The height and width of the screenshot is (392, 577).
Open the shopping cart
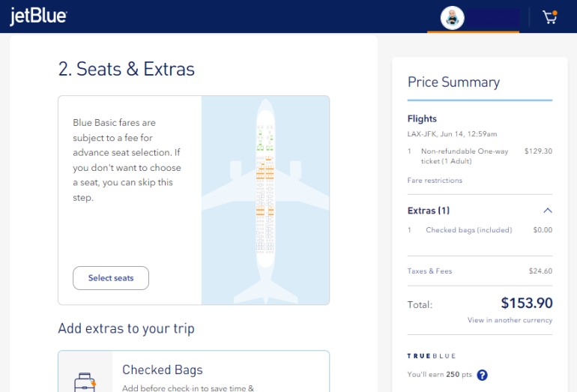pos(550,17)
